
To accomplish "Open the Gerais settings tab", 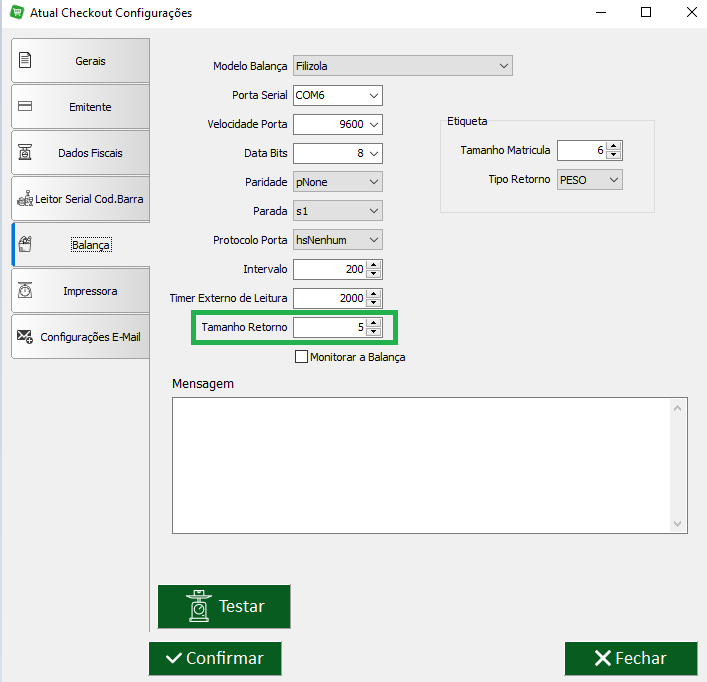I will point(80,60).
